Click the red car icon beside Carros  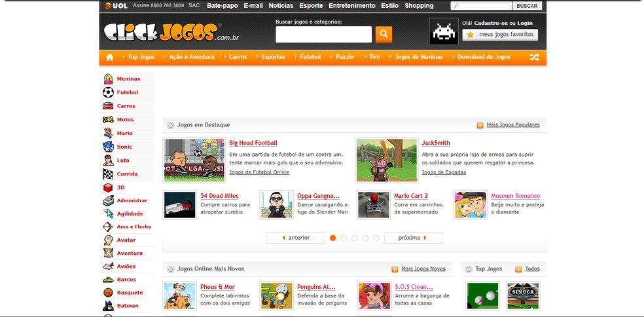[108, 106]
